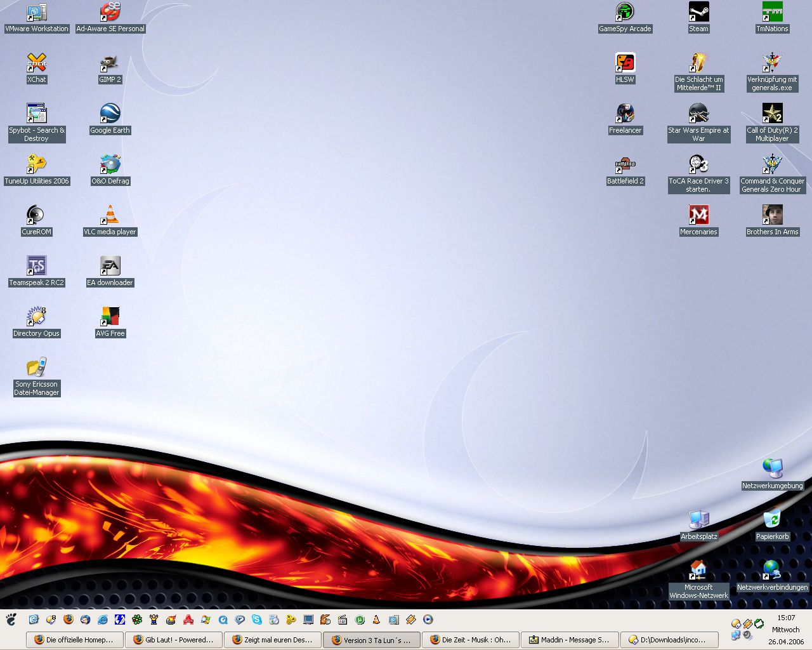This screenshot has height=650, width=812.
Task: Open the Arbeitsplatz desktop icon
Action: [698, 521]
